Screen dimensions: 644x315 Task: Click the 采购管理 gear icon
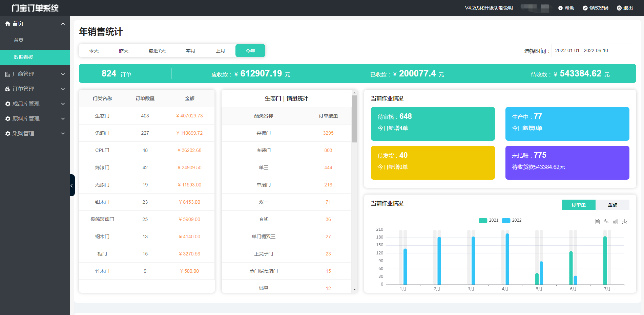pos(8,134)
